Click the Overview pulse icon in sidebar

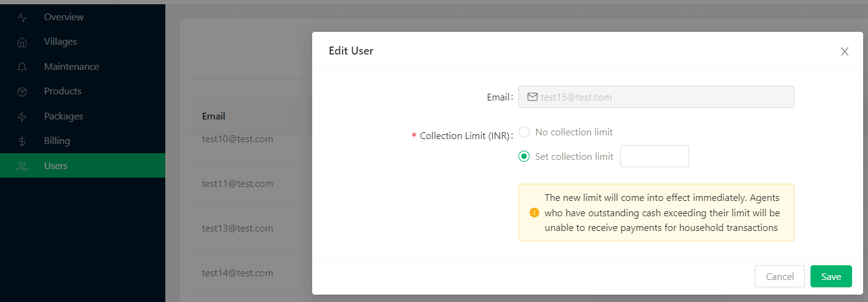click(x=22, y=18)
